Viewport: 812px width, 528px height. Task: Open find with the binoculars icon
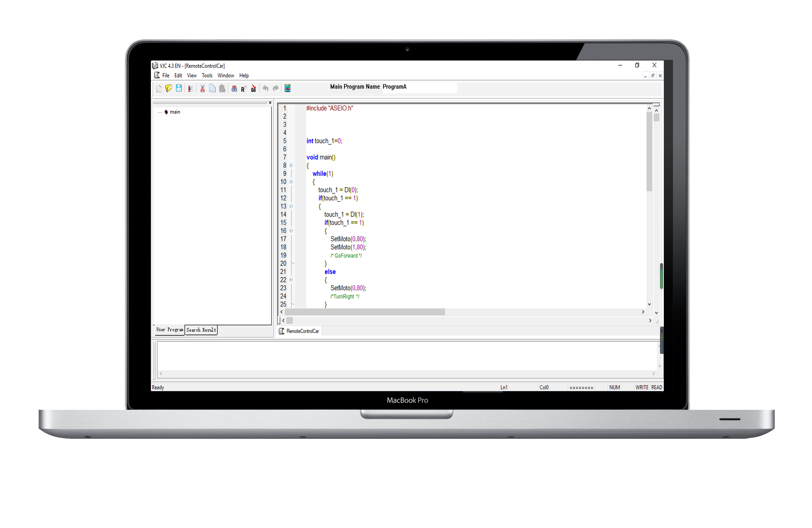coord(234,89)
